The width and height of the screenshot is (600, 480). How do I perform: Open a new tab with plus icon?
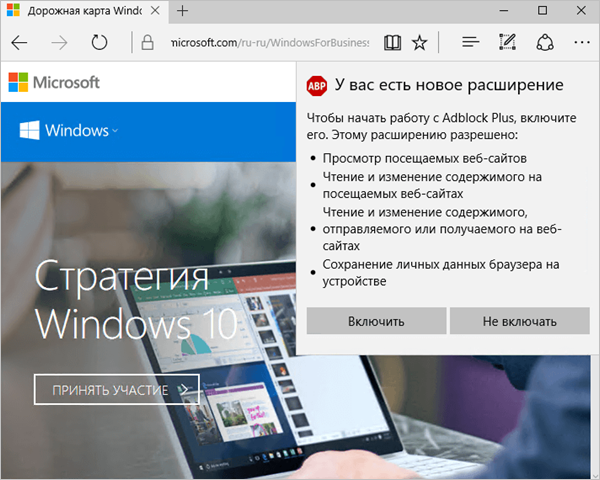(x=183, y=11)
